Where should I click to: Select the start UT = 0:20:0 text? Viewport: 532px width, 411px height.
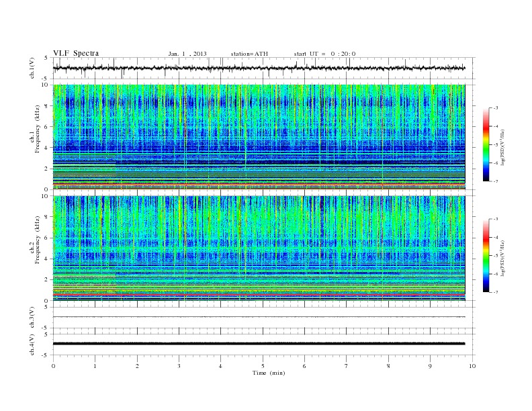324,54
